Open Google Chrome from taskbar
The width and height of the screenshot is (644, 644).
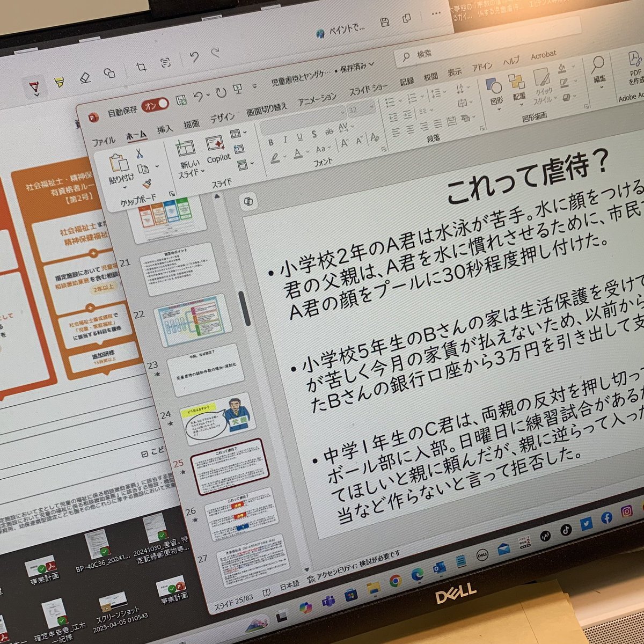[x=395, y=580]
